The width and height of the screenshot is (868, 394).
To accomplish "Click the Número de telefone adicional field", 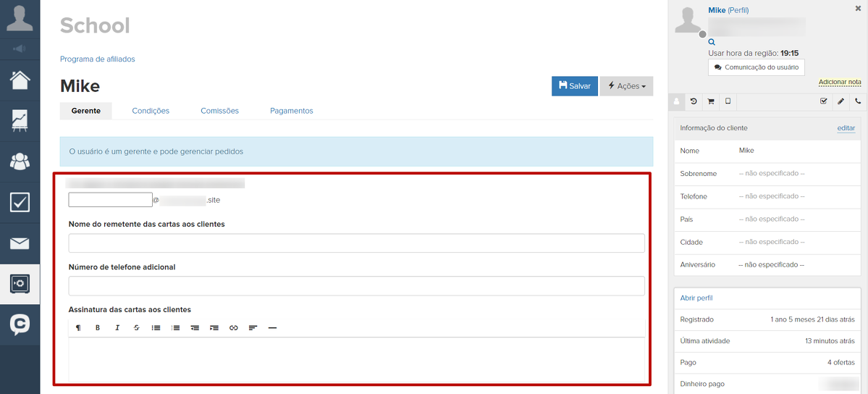I will pyautogui.click(x=356, y=286).
